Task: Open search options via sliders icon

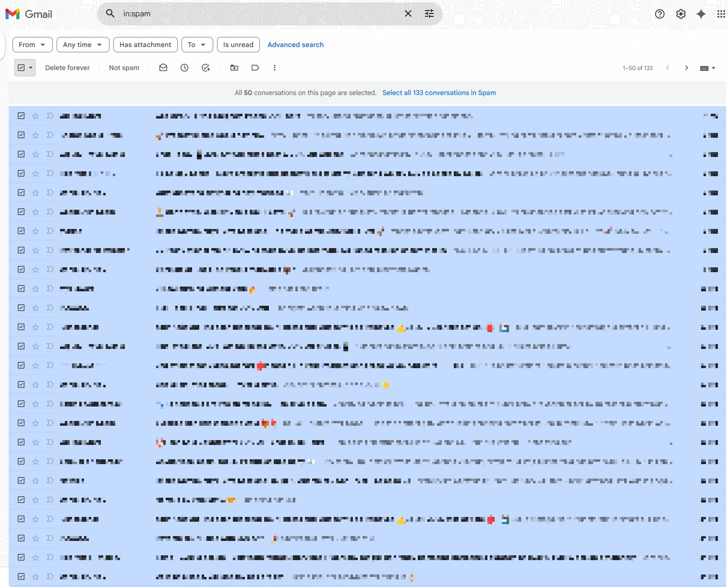Action: click(429, 13)
